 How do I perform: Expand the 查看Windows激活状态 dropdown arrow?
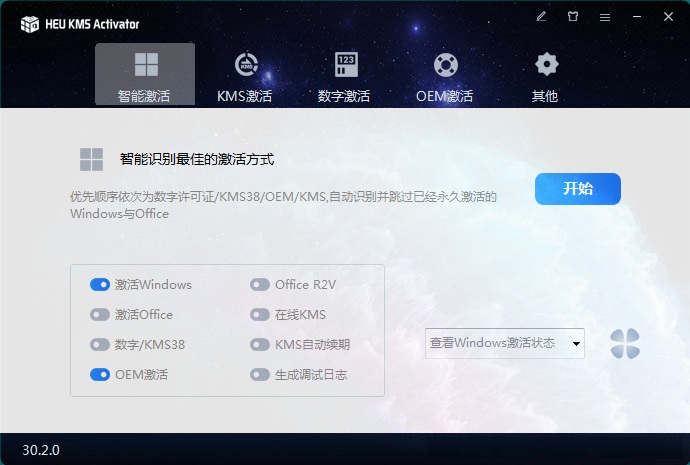click(x=576, y=344)
